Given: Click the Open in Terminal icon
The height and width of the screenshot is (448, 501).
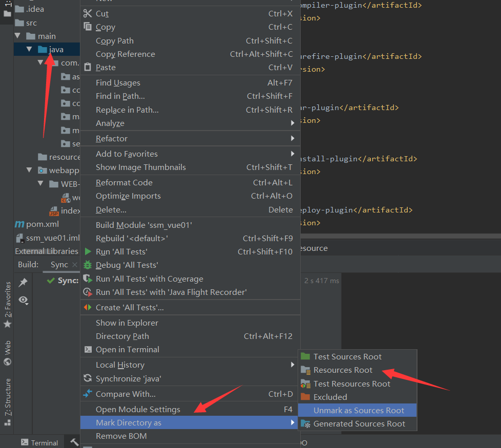Looking at the screenshot, I should [88, 349].
